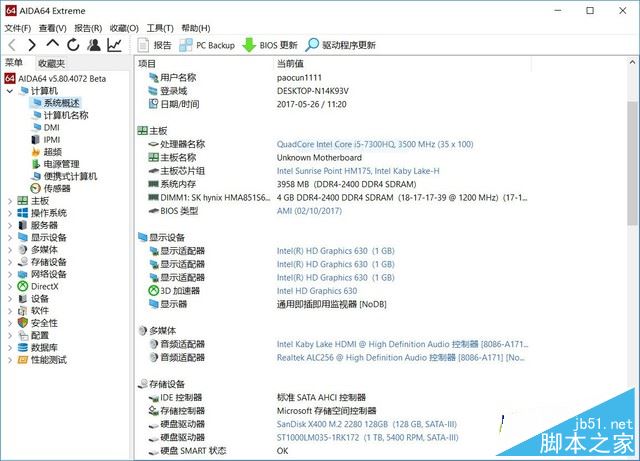Refresh the view with the circular arrow
640x461 pixels.
pyautogui.click(x=73, y=45)
